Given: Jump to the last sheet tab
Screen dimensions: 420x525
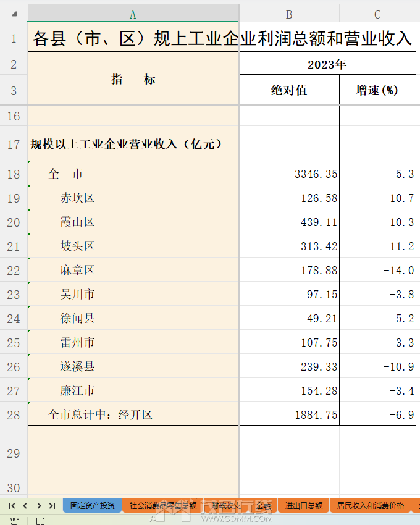Looking at the screenshot, I should (x=52, y=505).
